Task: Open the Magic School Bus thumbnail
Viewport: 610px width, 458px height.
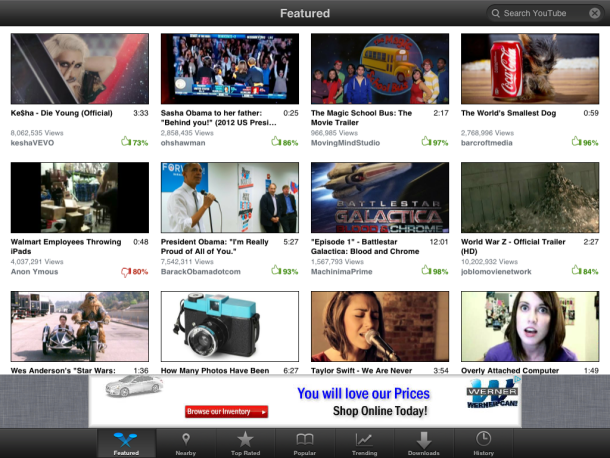Action: point(380,68)
